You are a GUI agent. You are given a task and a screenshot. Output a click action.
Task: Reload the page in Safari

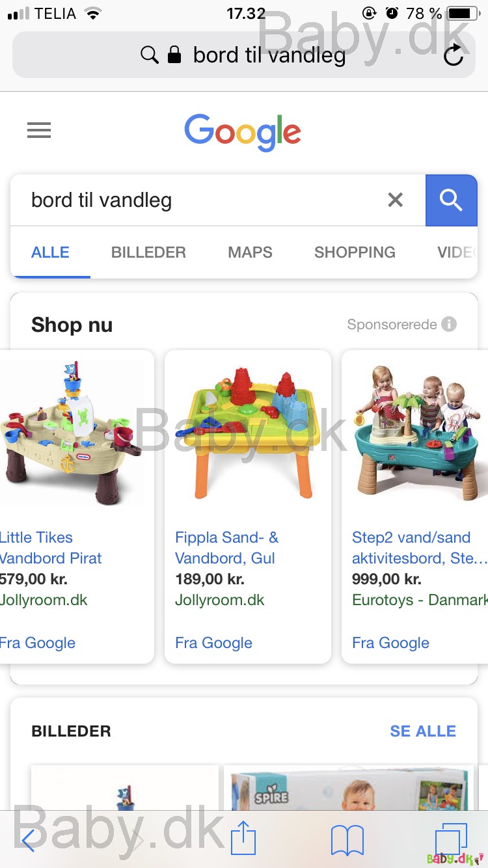click(454, 55)
